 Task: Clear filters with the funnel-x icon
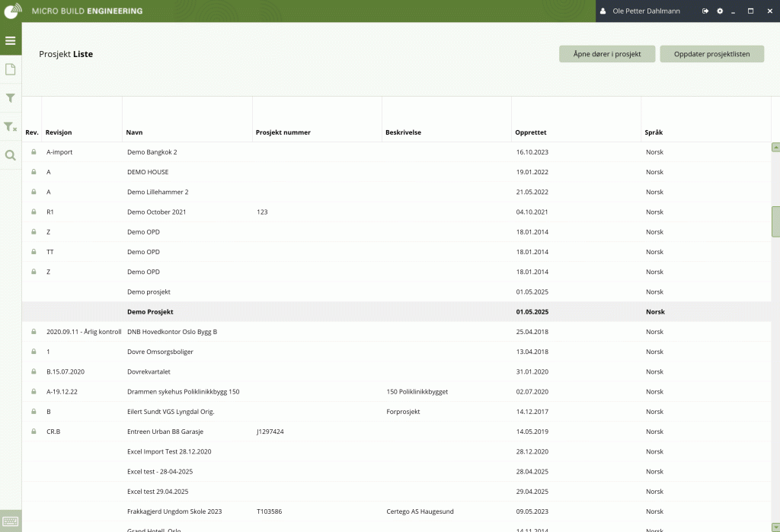point(11,127)
